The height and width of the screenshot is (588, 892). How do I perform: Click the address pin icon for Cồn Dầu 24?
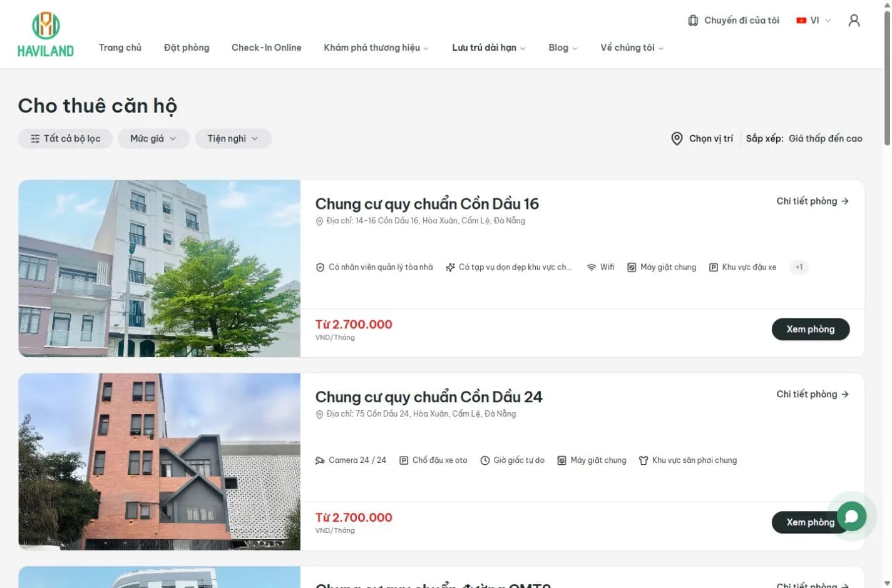[x=319, y=414]
